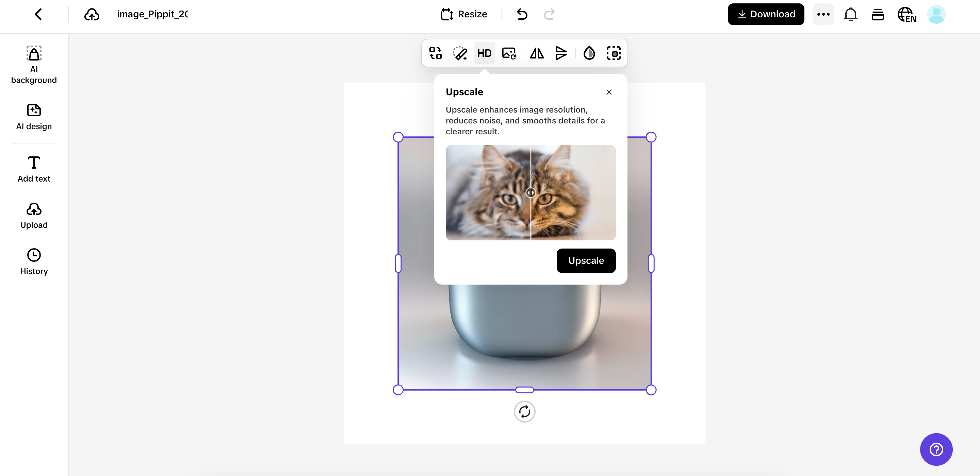The width and height of the screenshot is (980, 476).
Task: Open the AI background tool
Action: coord(34,64)
